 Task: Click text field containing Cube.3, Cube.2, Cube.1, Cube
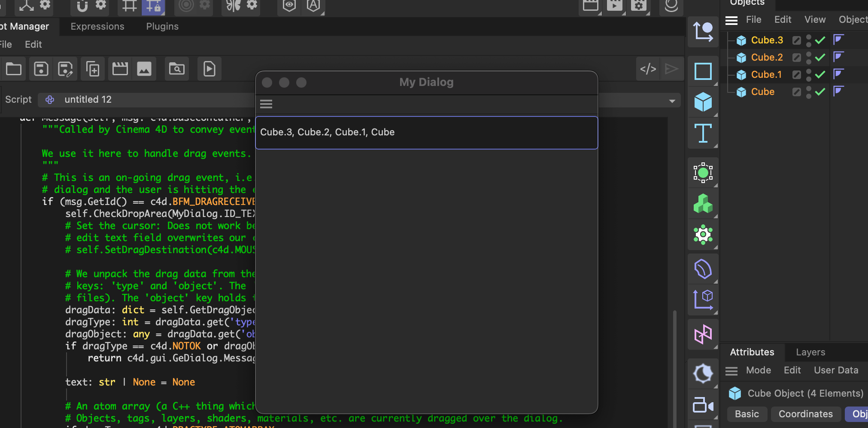coord(427,133)
